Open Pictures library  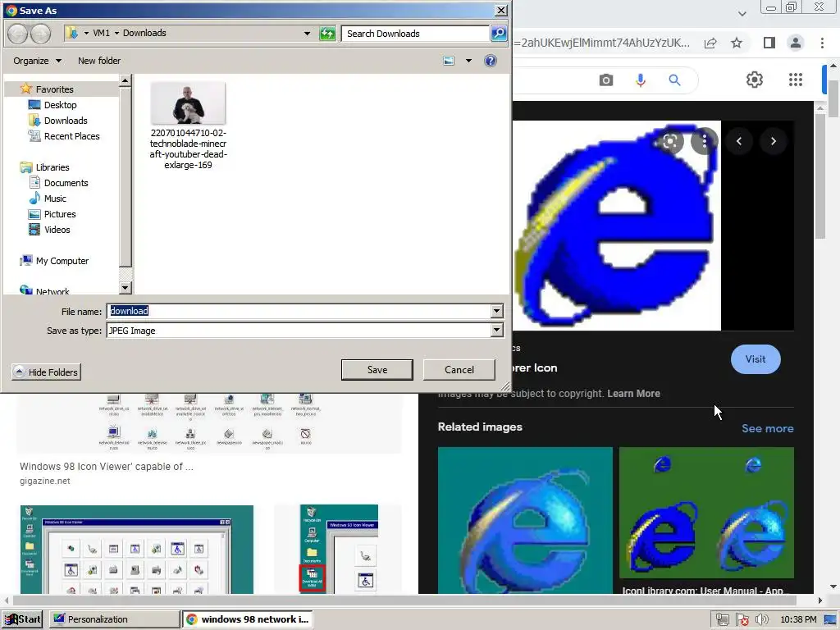tap(60, 214)
